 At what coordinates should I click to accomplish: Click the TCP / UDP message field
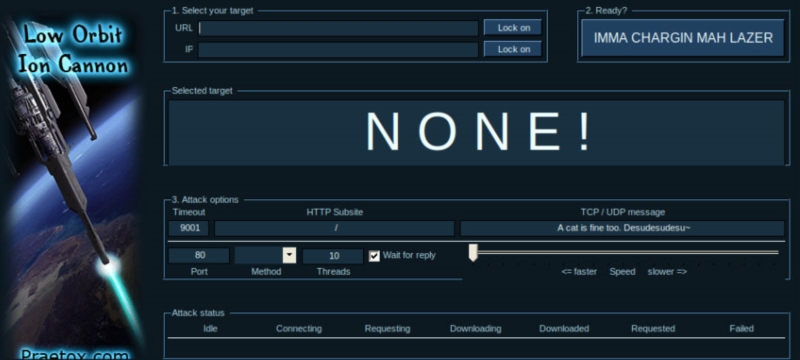pos(622,228)
